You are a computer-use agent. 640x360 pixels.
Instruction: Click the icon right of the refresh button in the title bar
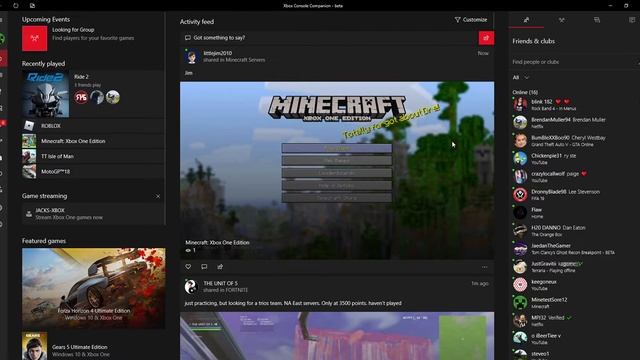click(32, 6)
